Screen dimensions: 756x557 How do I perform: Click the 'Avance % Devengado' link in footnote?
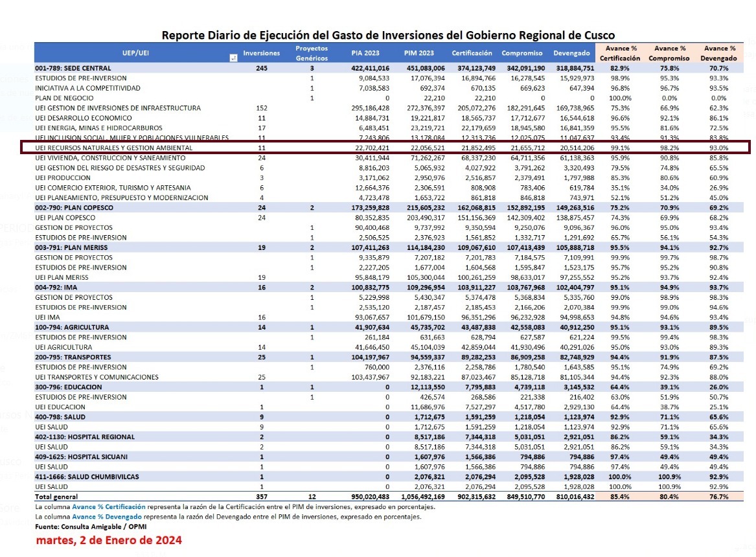106,517
